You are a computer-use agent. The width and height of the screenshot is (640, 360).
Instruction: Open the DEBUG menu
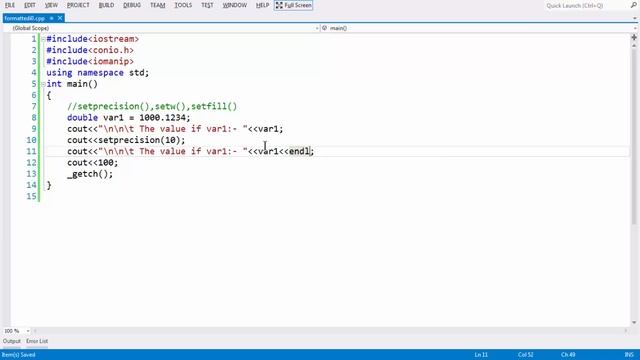(x=132, y=5)
